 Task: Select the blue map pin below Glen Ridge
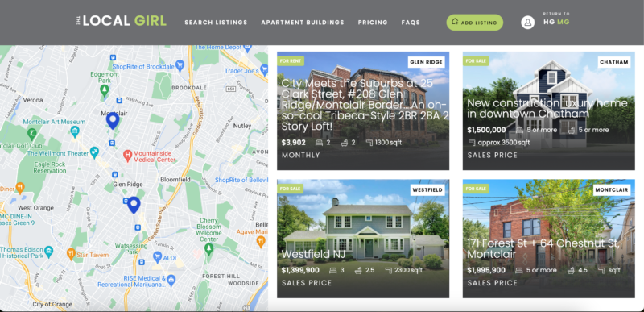[x=134, y=205]
